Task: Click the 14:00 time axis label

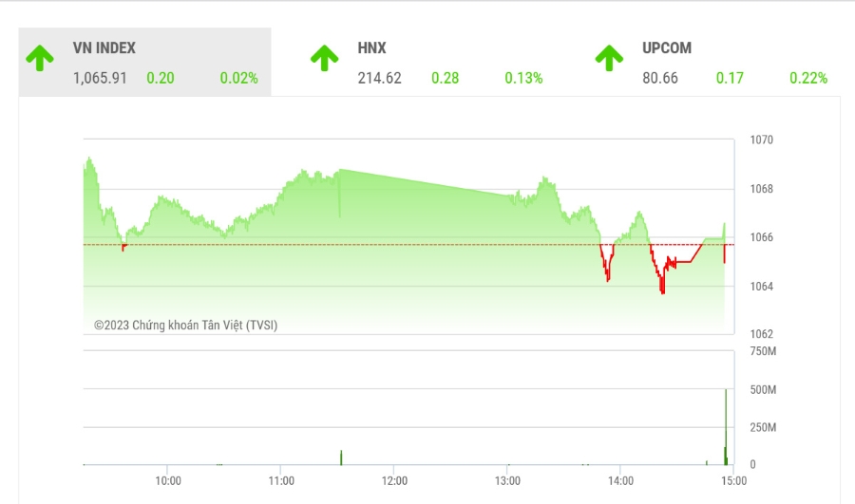Action: point(620,480)
